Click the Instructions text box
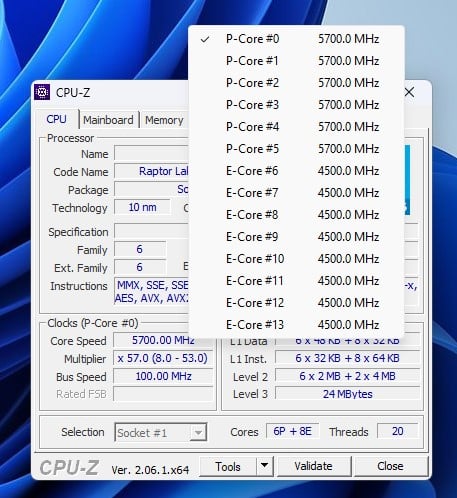The image size is (457, 498). click(x=152, y=291)
